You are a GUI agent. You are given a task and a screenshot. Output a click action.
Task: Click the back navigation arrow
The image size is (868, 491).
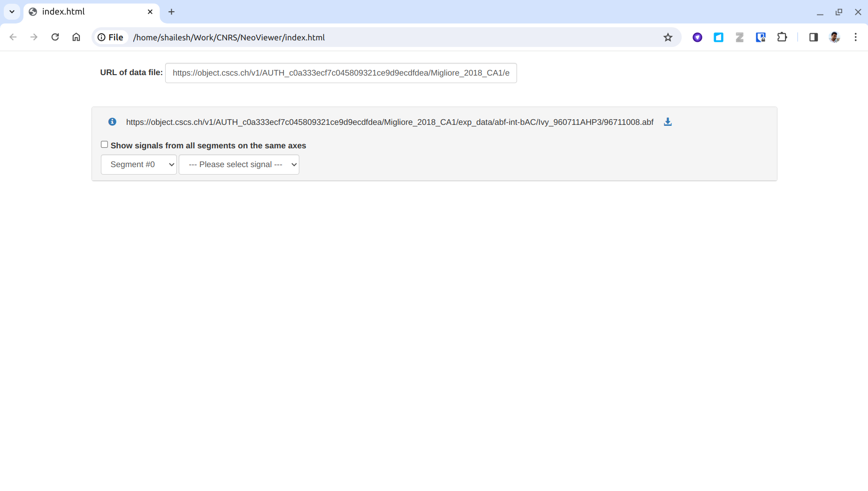[13, 37]
